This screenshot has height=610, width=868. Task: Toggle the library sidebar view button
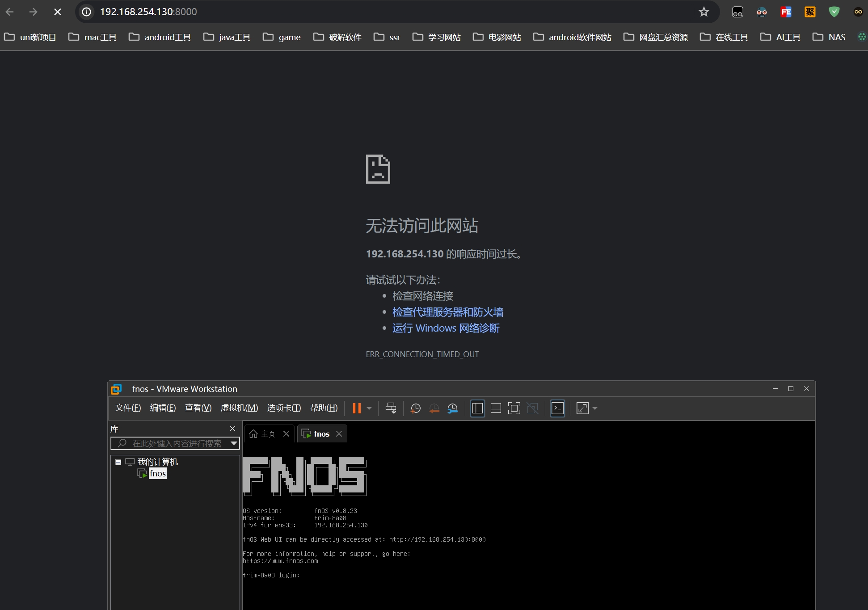477,408
